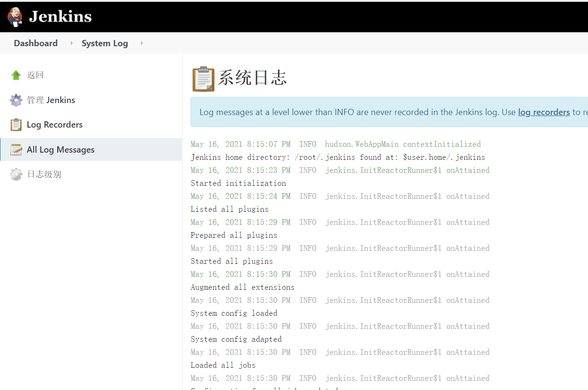This screenshot has width=588, height=390.
Task: Go back via the 返回 link
Action: [x=36, y=75]
